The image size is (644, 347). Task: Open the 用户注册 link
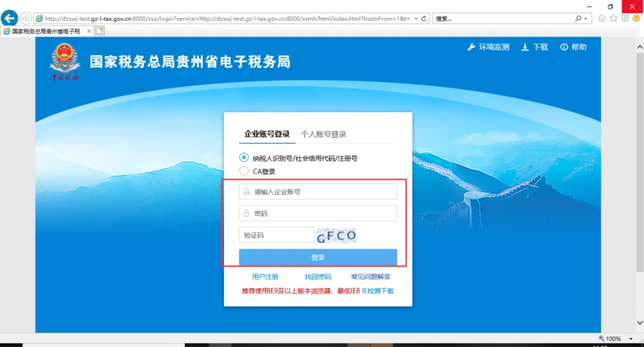pyautogui.click(x=265, y=277)
